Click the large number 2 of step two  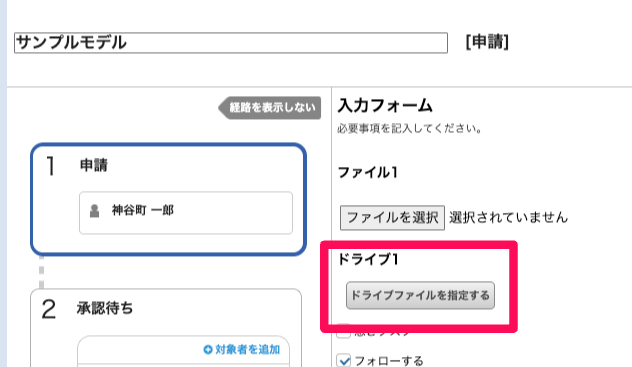pyautogui.click(x=49, y=309)
